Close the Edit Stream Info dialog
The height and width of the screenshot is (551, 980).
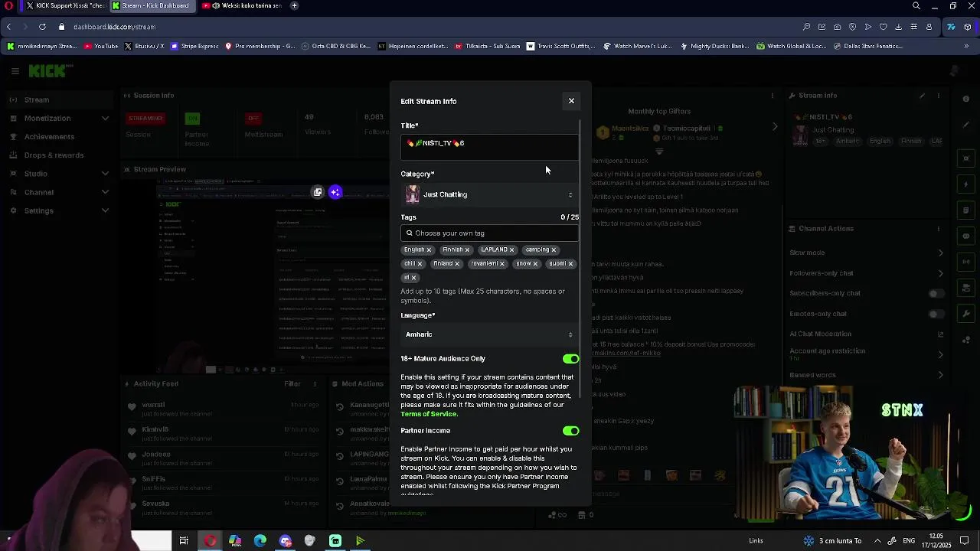(571, 101)
